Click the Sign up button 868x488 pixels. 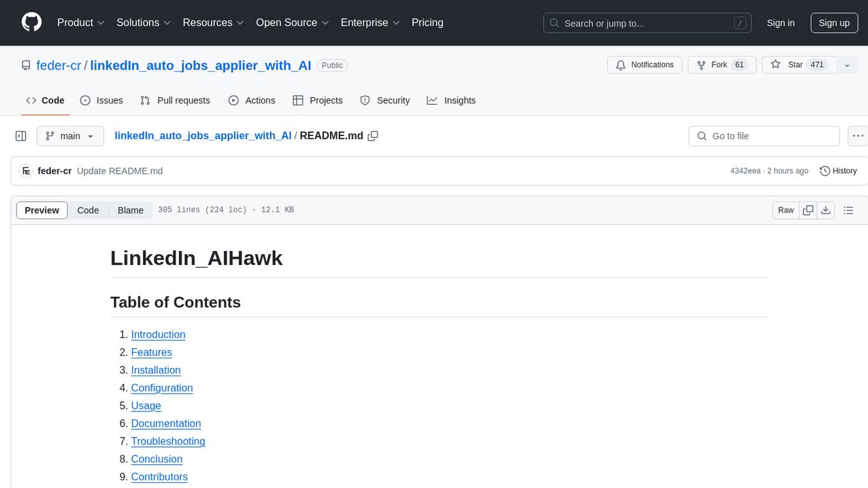tap(834, 23)
